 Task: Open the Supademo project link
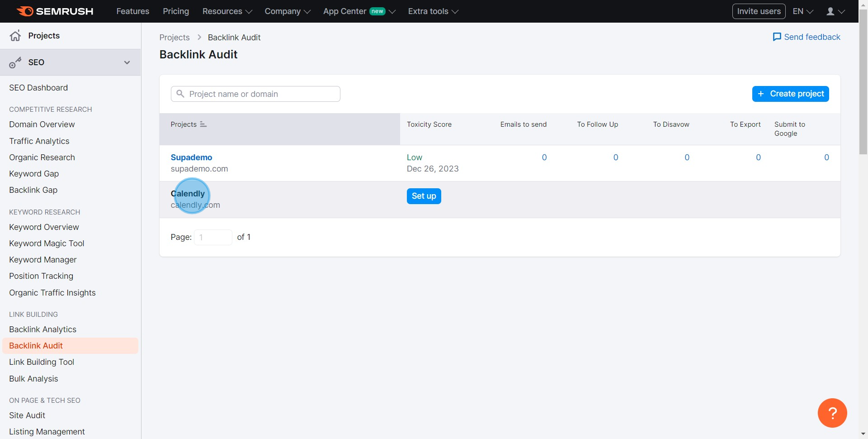[191, 157]
